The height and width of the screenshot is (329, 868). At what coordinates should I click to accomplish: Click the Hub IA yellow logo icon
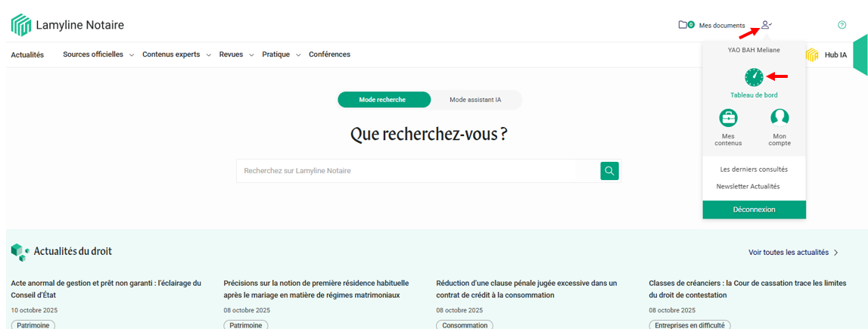pyautogui.click(x=812, y=54)
